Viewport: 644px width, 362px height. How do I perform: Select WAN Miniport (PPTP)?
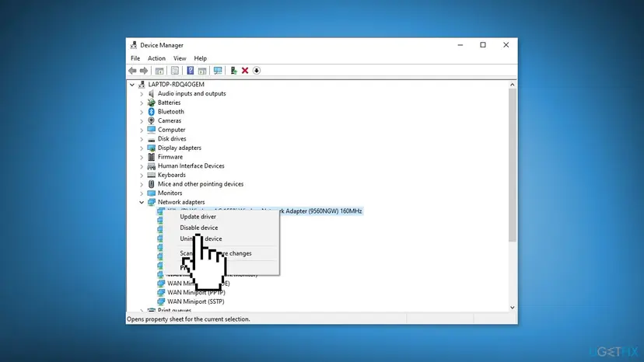(196, 292)
